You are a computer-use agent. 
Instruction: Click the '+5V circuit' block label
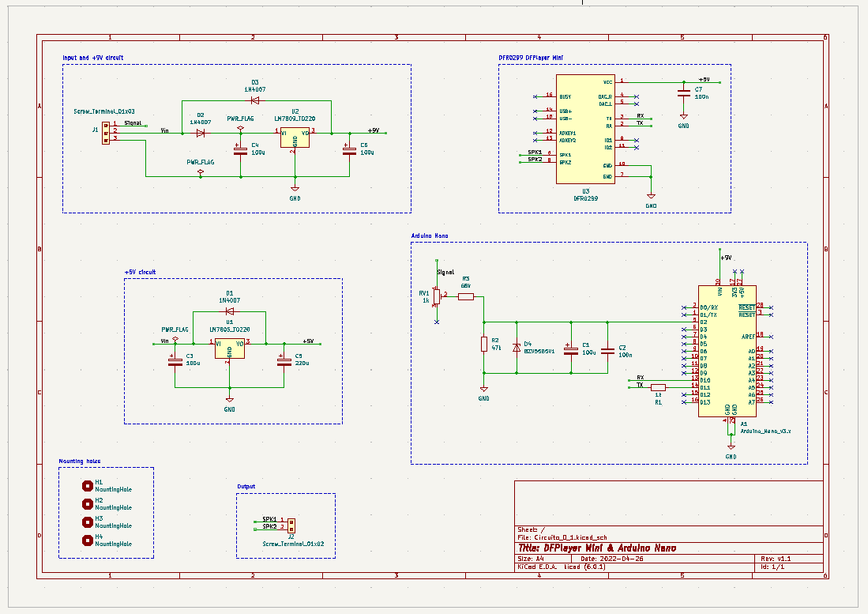(x=140, y=273)
